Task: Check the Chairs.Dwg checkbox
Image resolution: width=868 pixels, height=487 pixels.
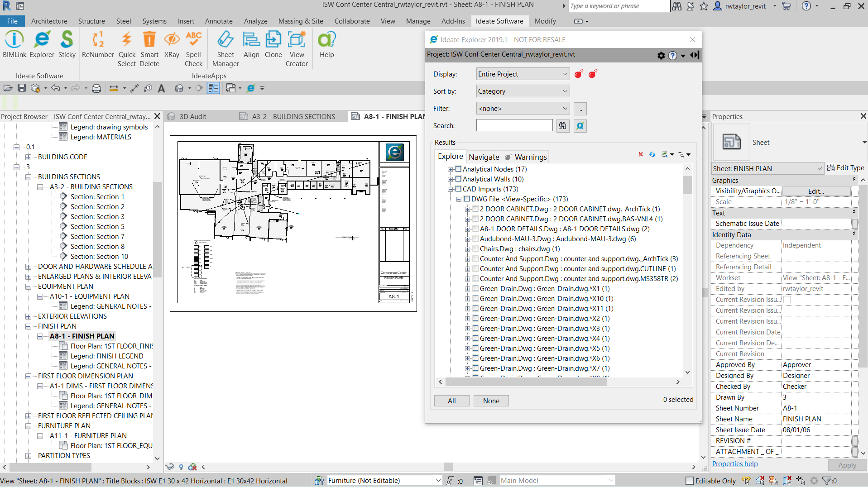Action: point(475,248)
